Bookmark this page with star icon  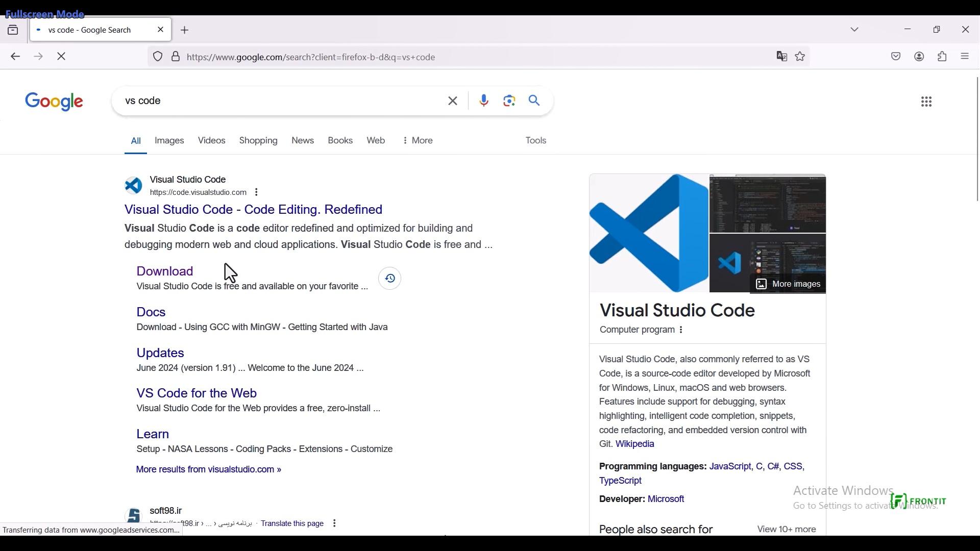click(800, 57)
